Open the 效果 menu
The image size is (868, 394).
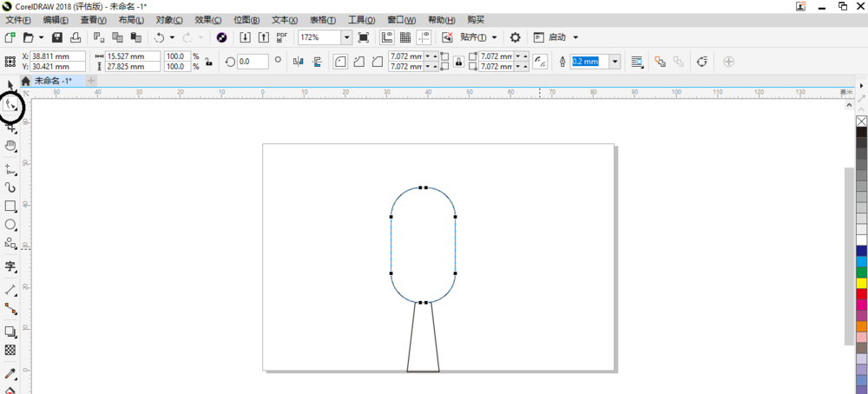click(x=207, y=19)
